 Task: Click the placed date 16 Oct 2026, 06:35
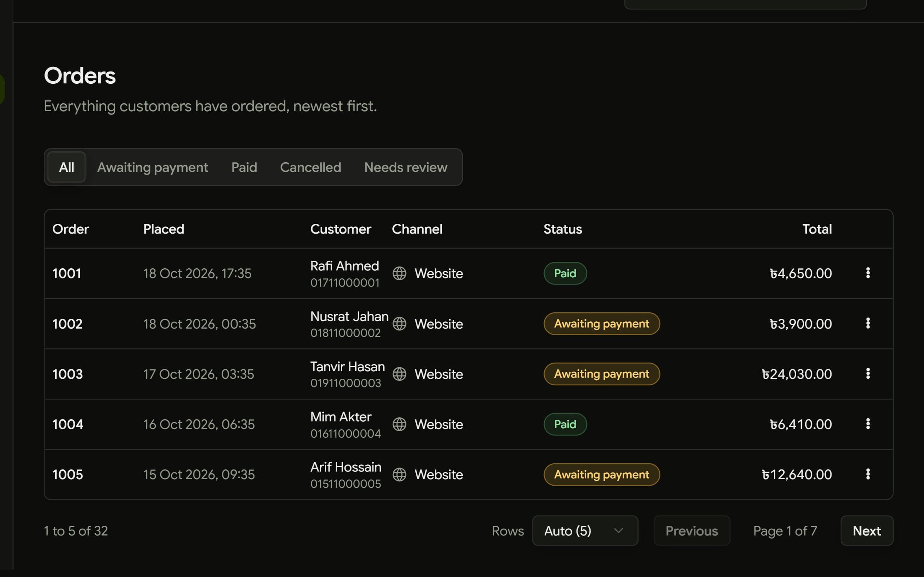[199, 424]
